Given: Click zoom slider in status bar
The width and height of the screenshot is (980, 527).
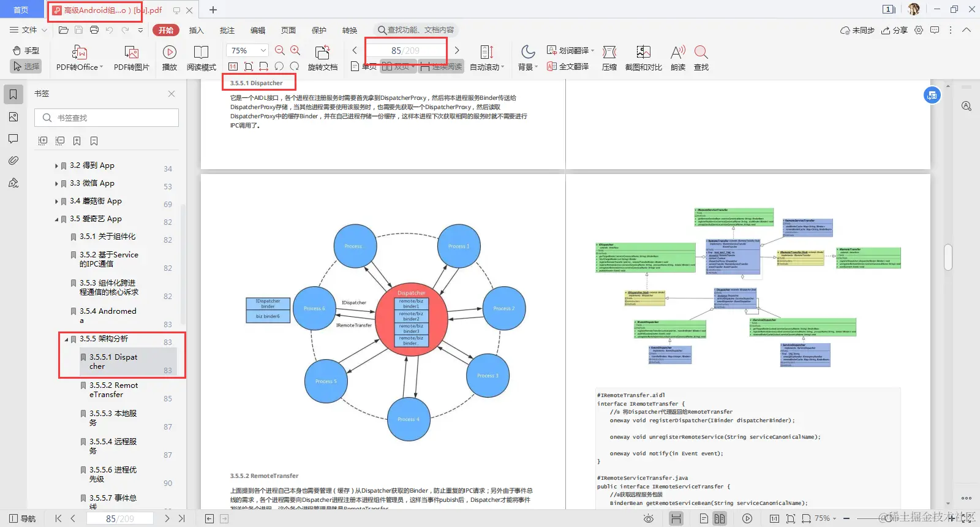Looking at the screenshot, I should pos(888,518).
